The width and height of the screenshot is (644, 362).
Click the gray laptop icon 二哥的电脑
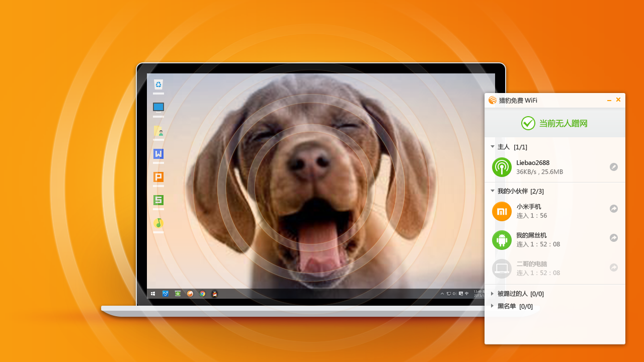click(502, 268)
